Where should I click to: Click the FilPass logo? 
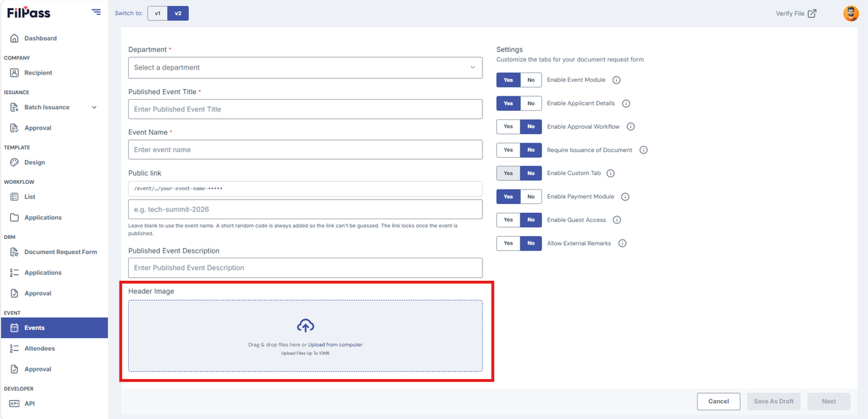pyautogui.click(x=29, y=12)
